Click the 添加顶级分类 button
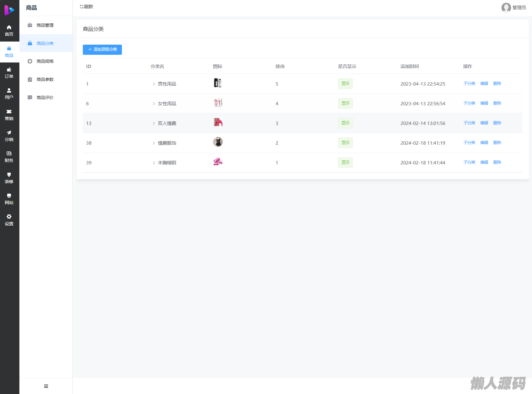Screen dimensions: 532x394 (x=102, y=50)
